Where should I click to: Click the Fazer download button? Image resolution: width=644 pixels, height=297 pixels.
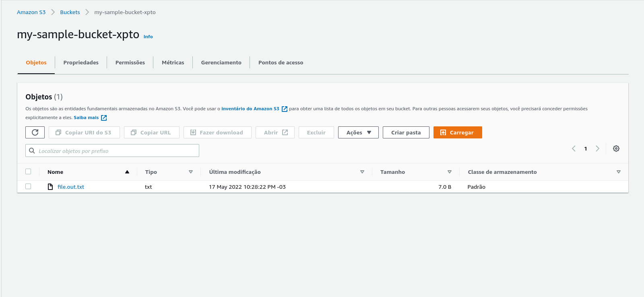[x=217, y=132]
